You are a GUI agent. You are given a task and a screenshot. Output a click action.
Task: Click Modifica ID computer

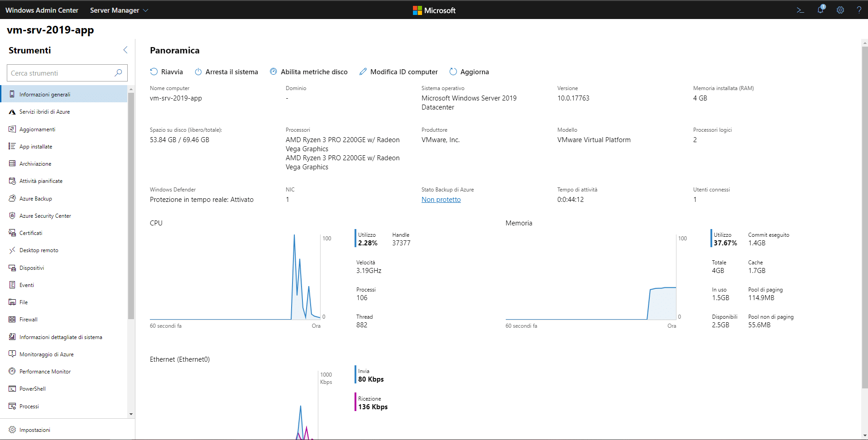click(x=398, y=72)
